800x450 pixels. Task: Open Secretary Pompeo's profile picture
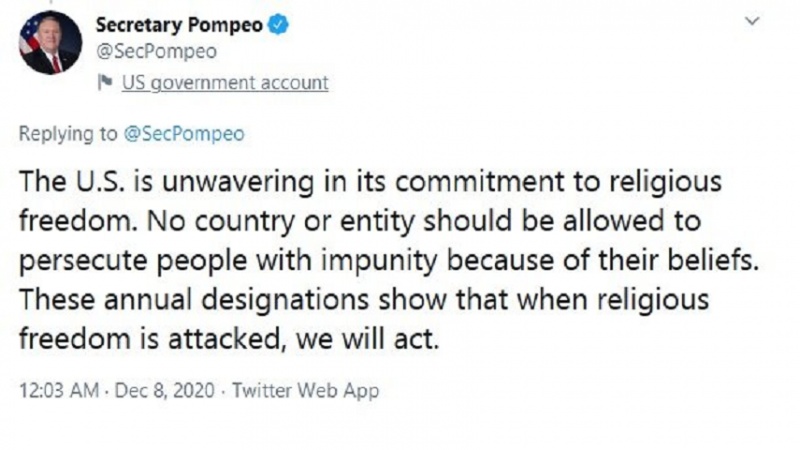50,43
